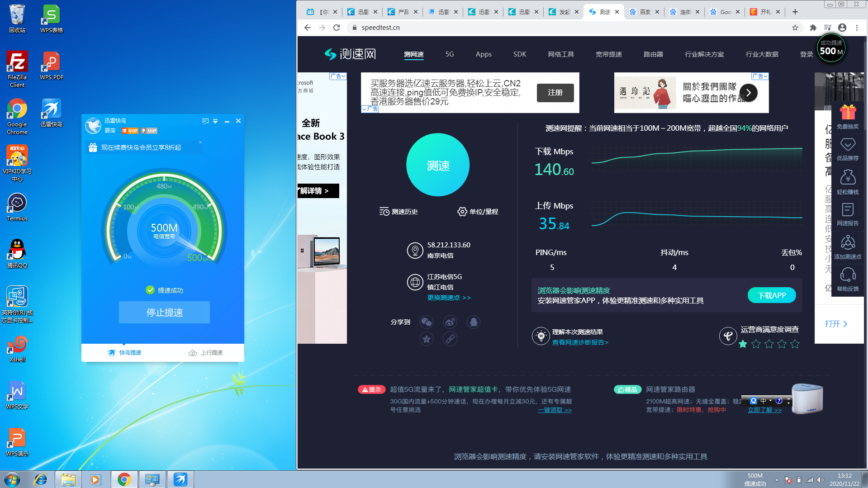Collapse left ad via 广告 dropdown
The height and width of the screenshot is (488, 868).
(x=338, y=76)
